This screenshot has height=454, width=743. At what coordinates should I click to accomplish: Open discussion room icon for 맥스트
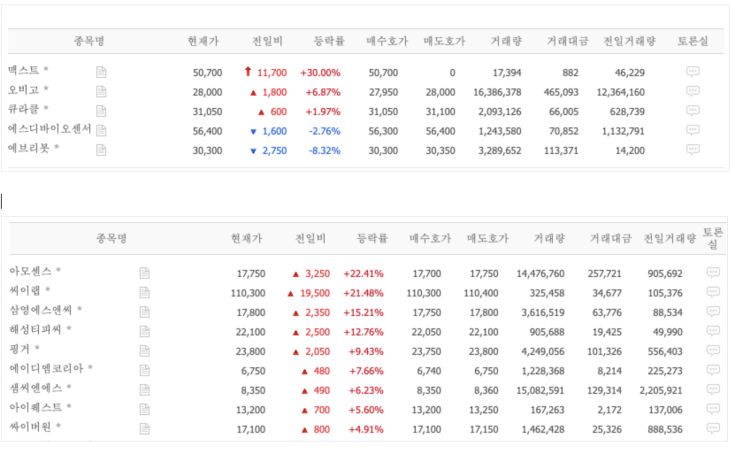(693, 72)
